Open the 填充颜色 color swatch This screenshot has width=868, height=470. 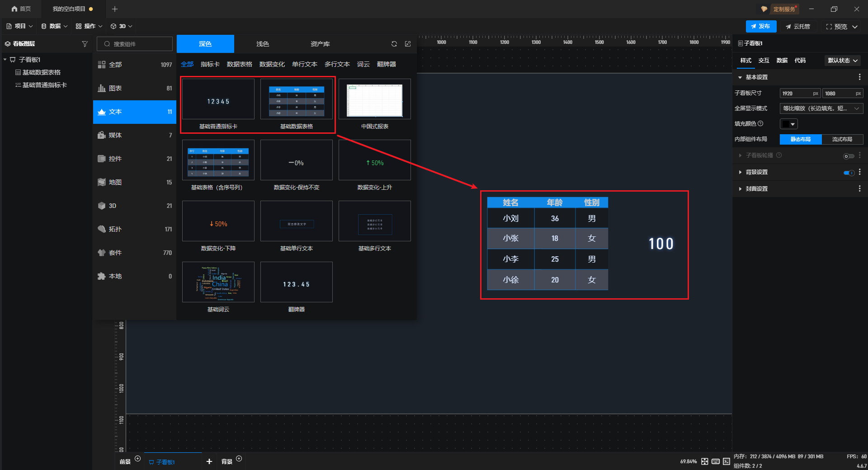pos(788,124)
